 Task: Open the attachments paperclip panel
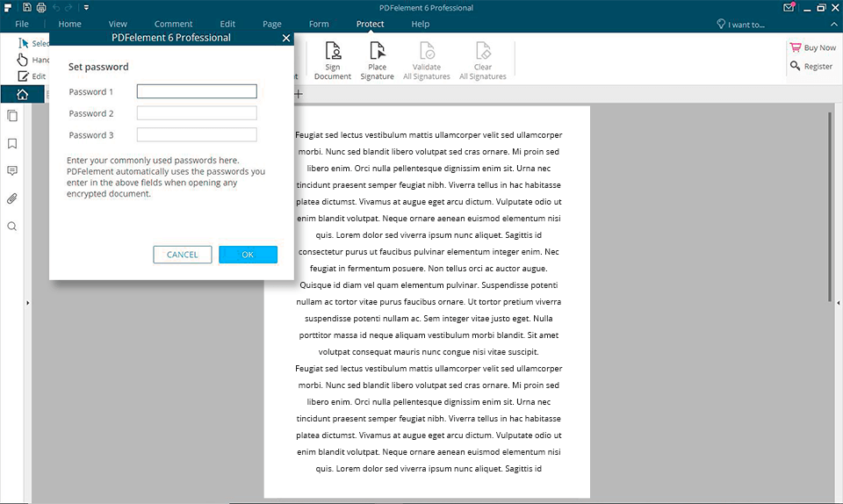(x=12, y=198)
